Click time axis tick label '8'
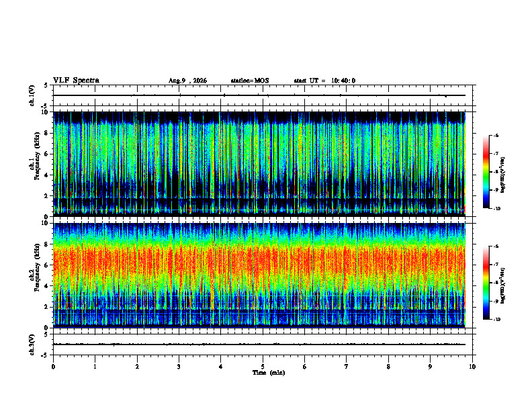 pyautogui.click(x=388, y=367)
